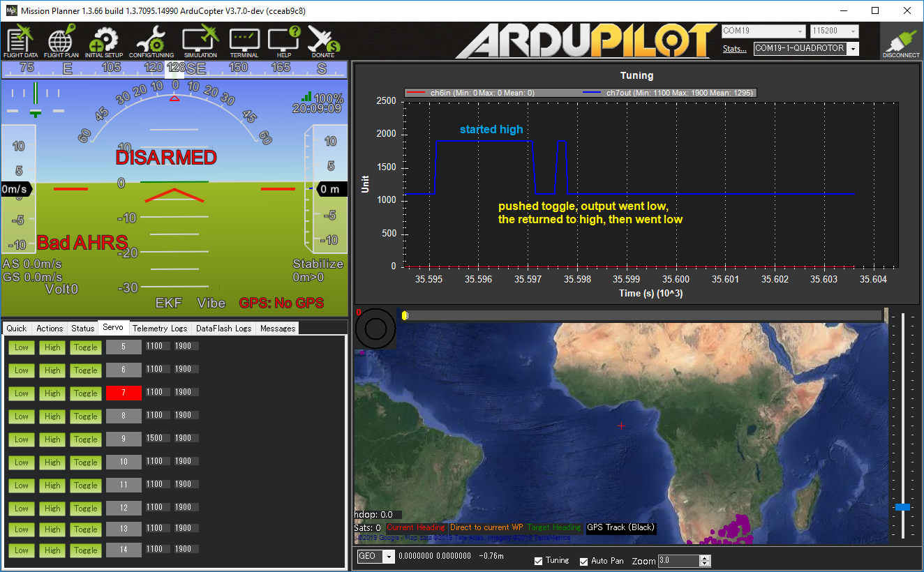Switch to the Quick tab
Viewport: 924px width, 572px height.
point(17,328)
